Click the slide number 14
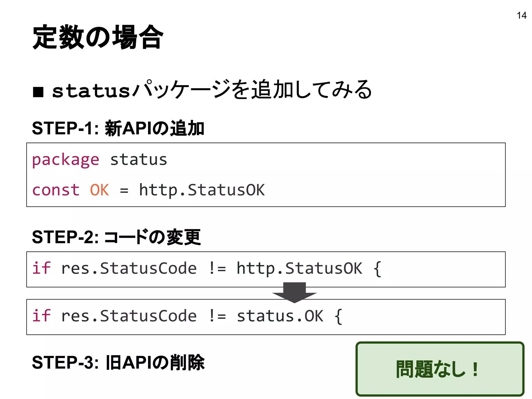Viewport: 532px width, 399px height. pyautogui.click(x=522, y=16)
